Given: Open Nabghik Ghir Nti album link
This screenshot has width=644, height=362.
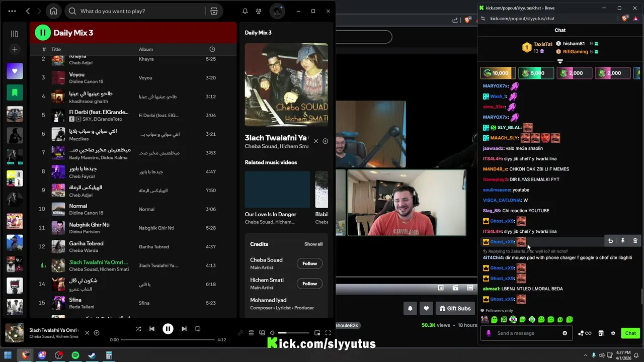Looking at the screenshot, I should (156, 228).
